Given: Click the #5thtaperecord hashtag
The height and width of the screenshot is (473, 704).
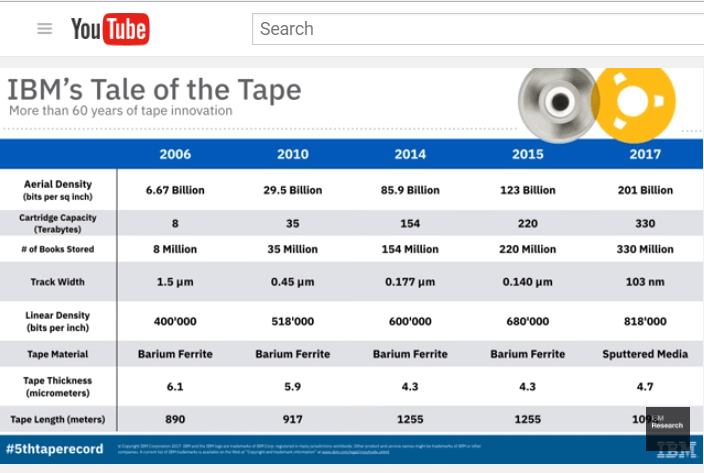Looking at the screenshot, I should pyautogui.click(x=55, y=449).
